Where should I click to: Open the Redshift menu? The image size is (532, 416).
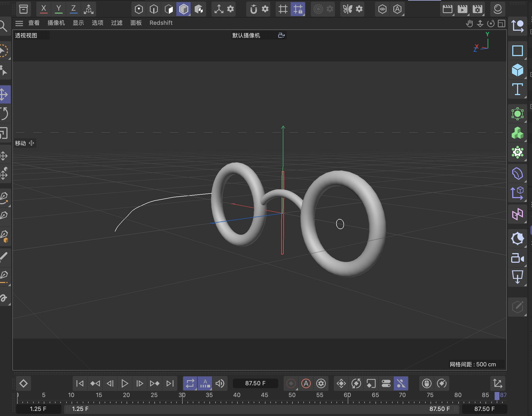[161, 23]
